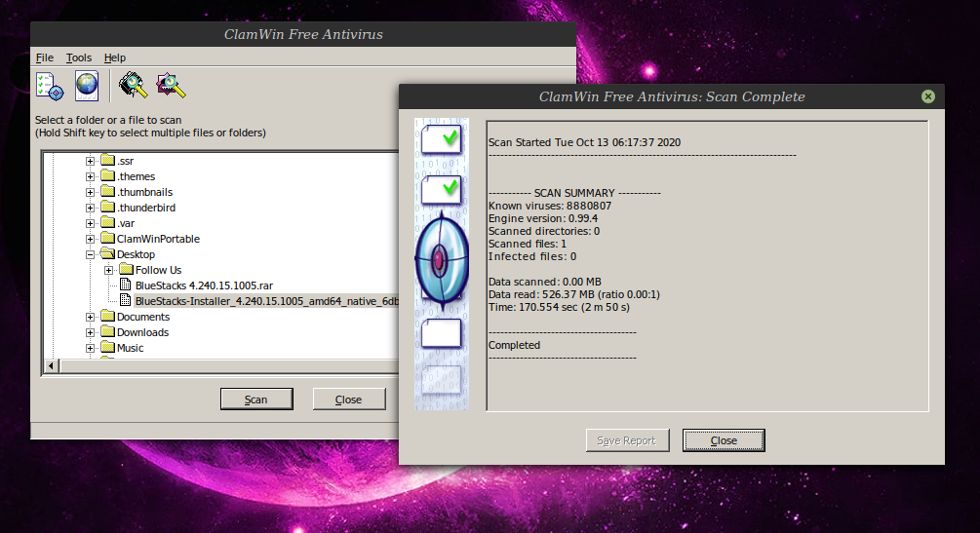Open the Preferences toolbar icon in ClamWin
The width and height of the screenshot is (980, 533).
(50, 86)
